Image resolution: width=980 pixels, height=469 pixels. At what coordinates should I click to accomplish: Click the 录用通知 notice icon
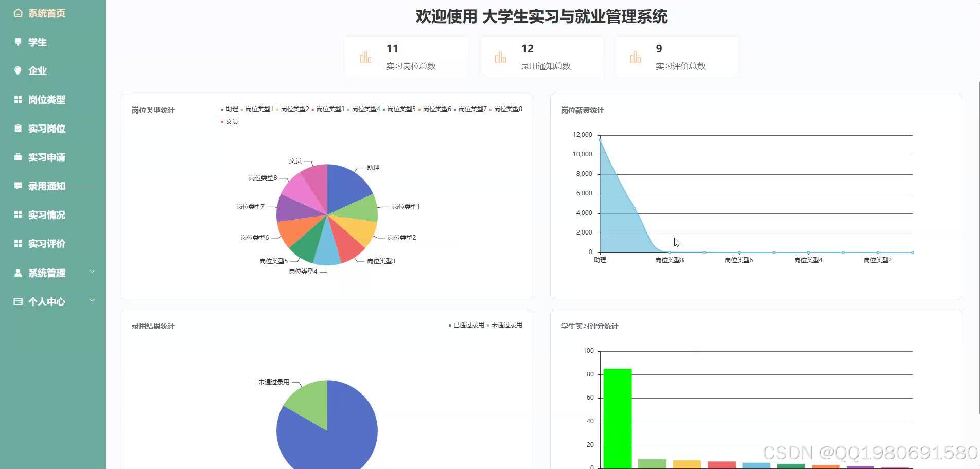[x=17, y=186]
